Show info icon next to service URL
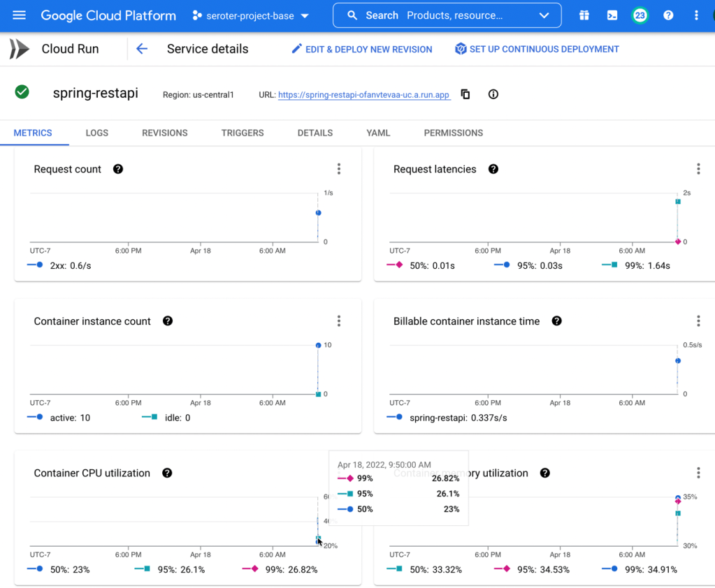Viewport: 715px width, 588px height. (x=493, y=94)
